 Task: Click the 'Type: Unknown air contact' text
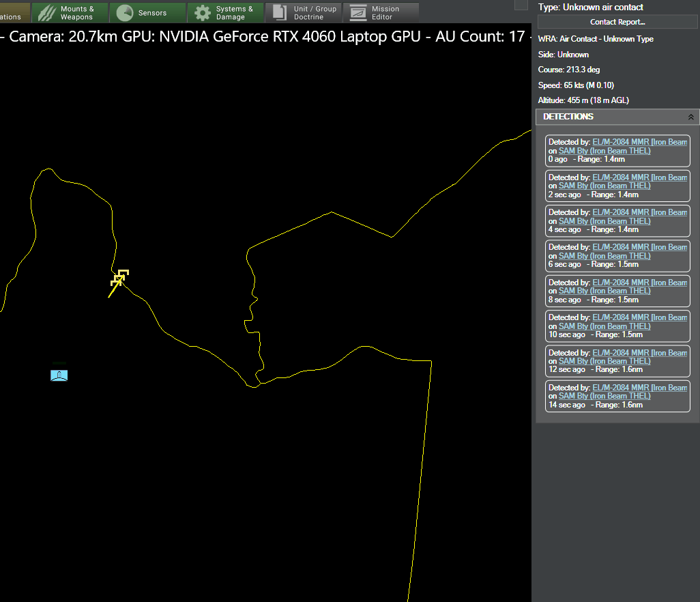click(590, 7)
